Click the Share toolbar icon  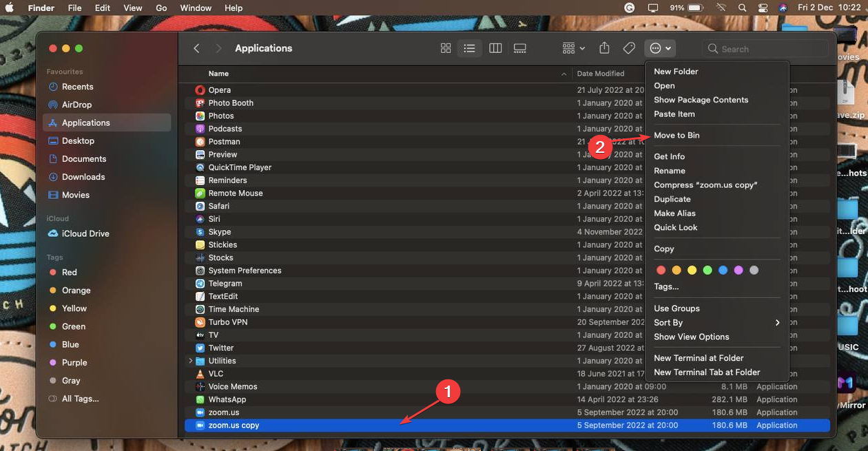[x=604, y=48]
